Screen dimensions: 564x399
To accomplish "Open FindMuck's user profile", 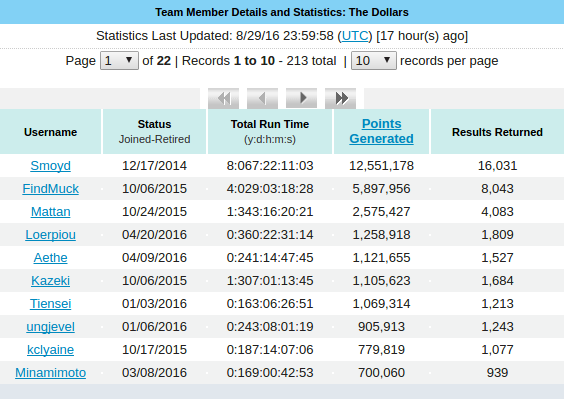I will 50,189.
